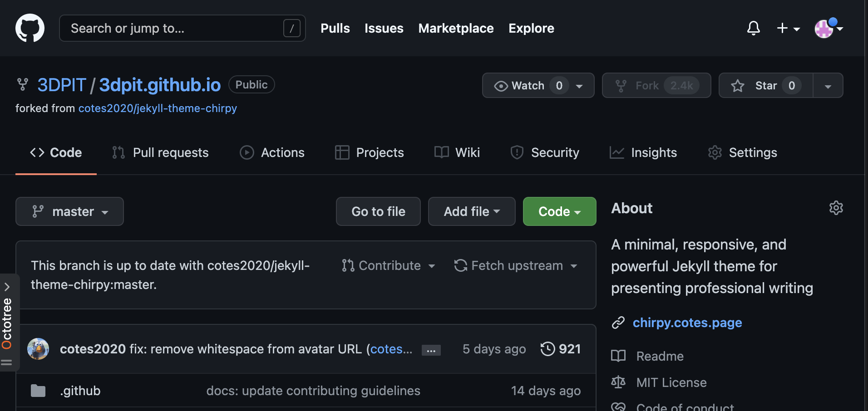Switch to the Pull requests tab
Image resolution: width=868 pixels, height=411 pixels.
pos(160,152)
